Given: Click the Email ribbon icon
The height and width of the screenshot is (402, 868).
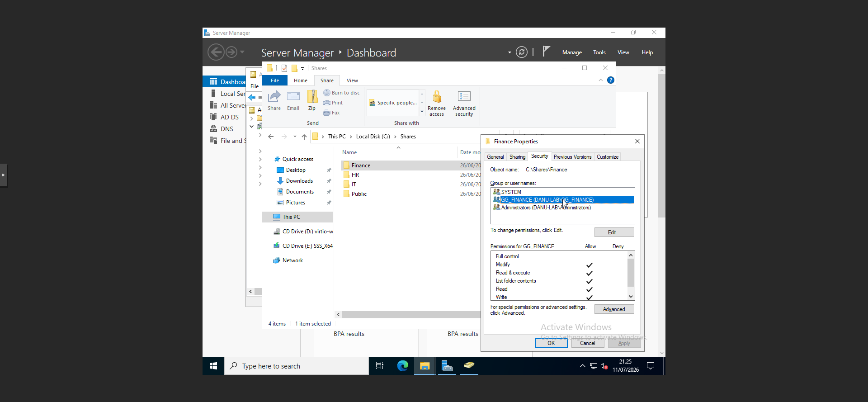Looking at the screenshot, I should click(293, 100).
